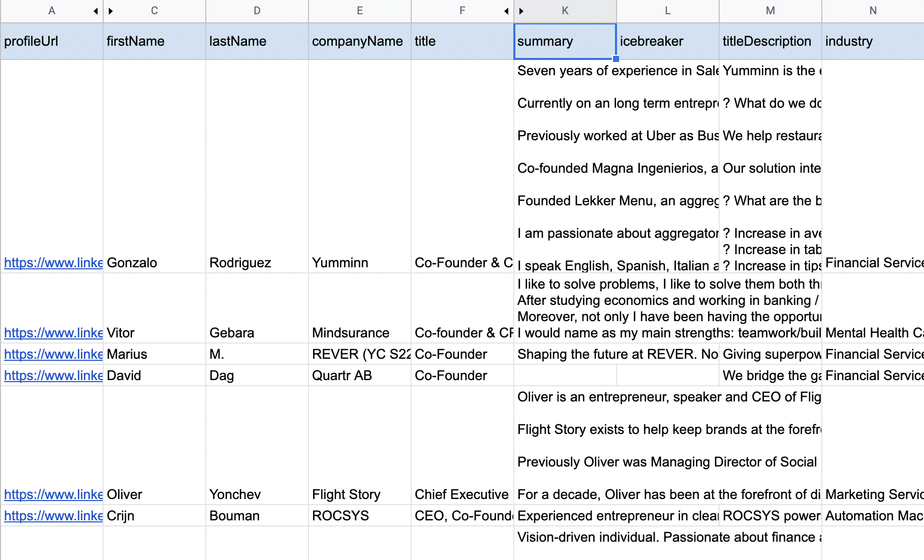The width and height of the screenshot is (924, 560).
Task: Select the icebreaker header cell
Action: tap(668, 41)
